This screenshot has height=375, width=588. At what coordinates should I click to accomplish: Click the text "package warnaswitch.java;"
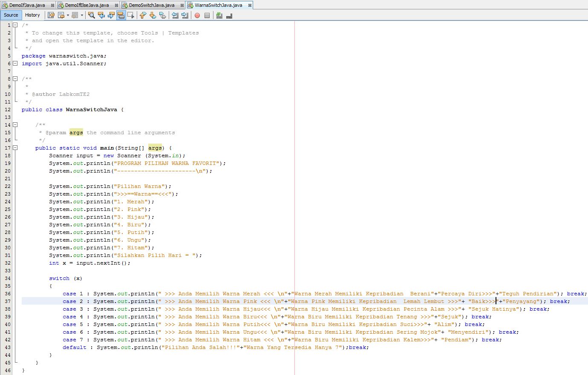coord(64,56)
